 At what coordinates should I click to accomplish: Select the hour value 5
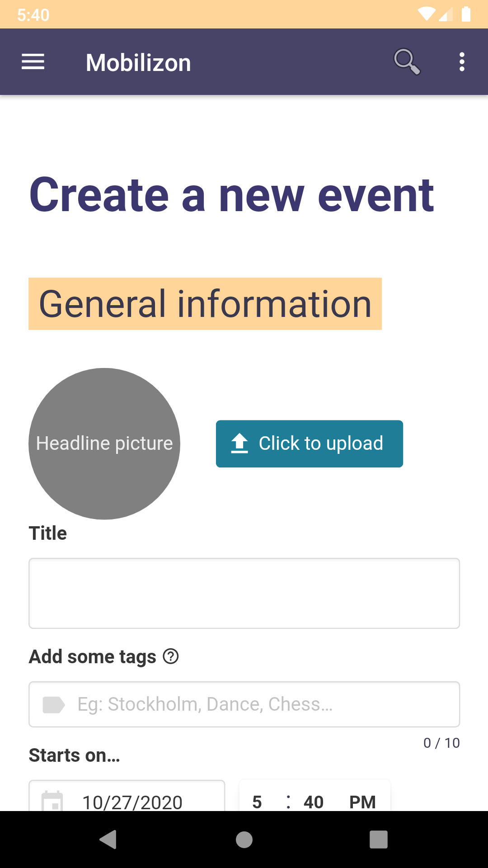coord(257,802)
